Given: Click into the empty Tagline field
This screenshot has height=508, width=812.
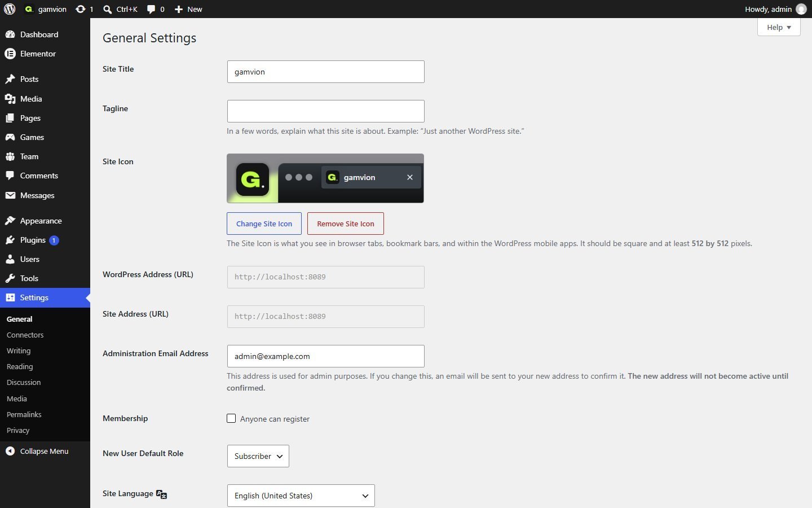Looking at the screenshot, I should point(326,111).
